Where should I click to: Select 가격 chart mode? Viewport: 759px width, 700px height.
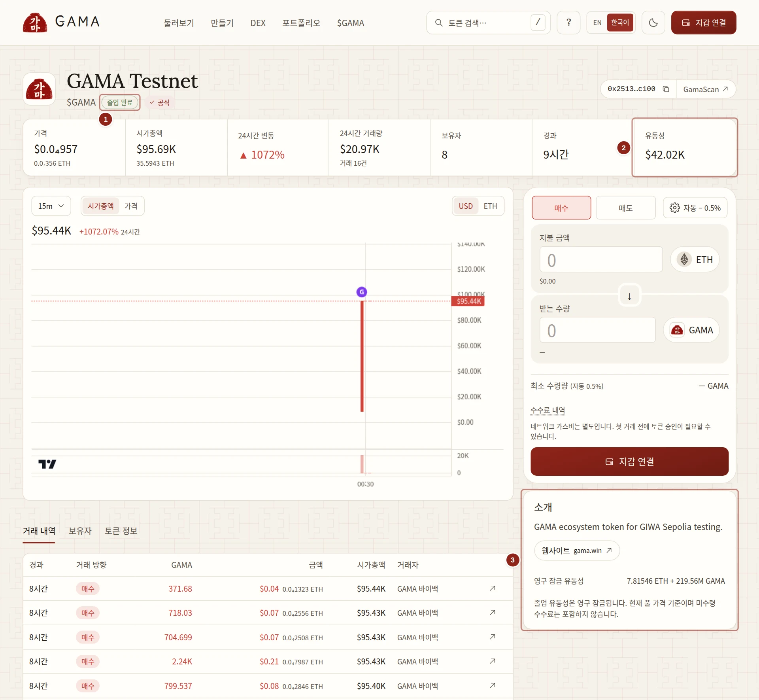tap(131, 206)
